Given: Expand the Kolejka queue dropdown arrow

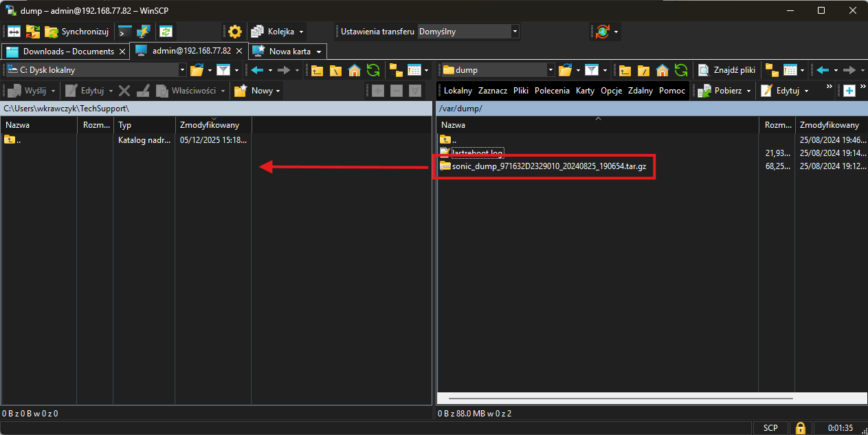Looking at the screenshot, I should (301, 32).
